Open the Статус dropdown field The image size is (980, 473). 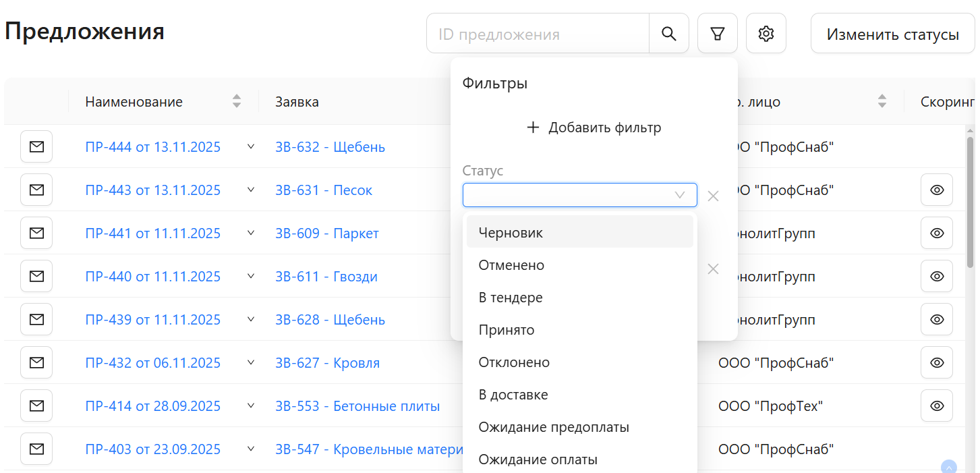tap(579, 195)
